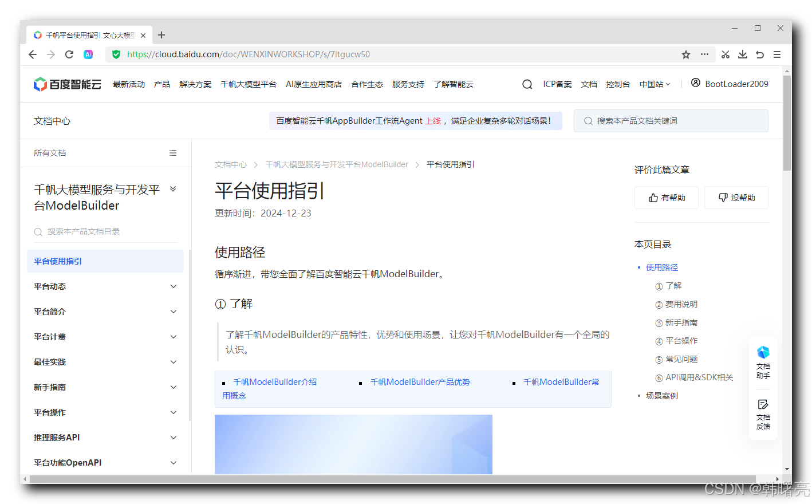
Task: Open a new browser tab
Action: 161,35
